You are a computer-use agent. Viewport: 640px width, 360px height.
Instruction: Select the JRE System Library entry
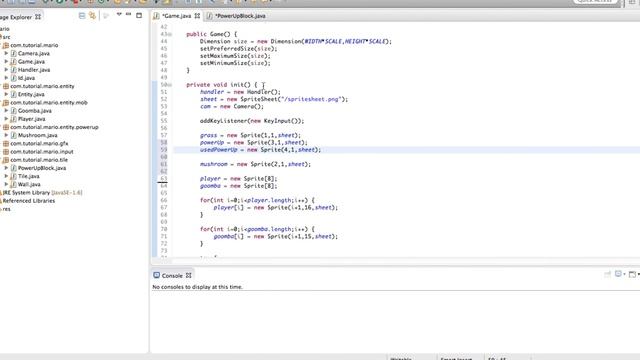(42, 192)
